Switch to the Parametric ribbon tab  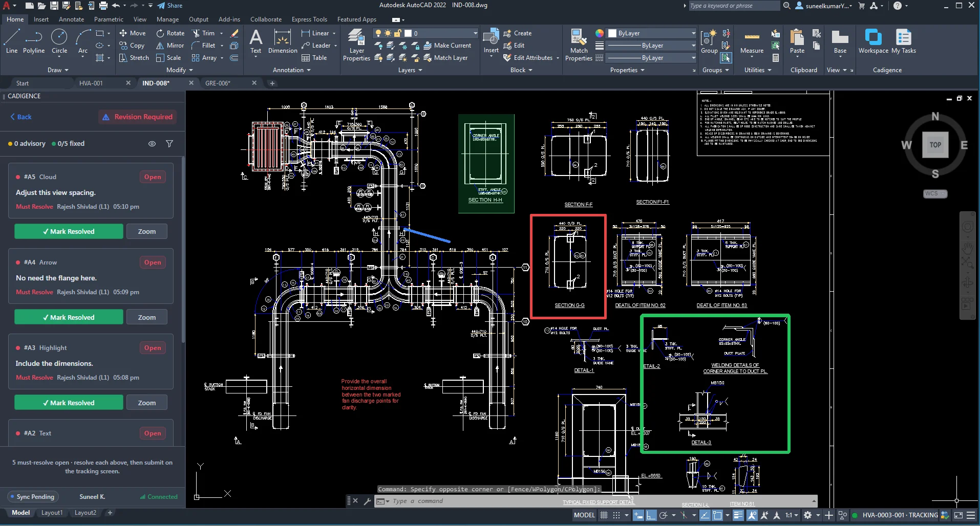(x=109, y=19)
